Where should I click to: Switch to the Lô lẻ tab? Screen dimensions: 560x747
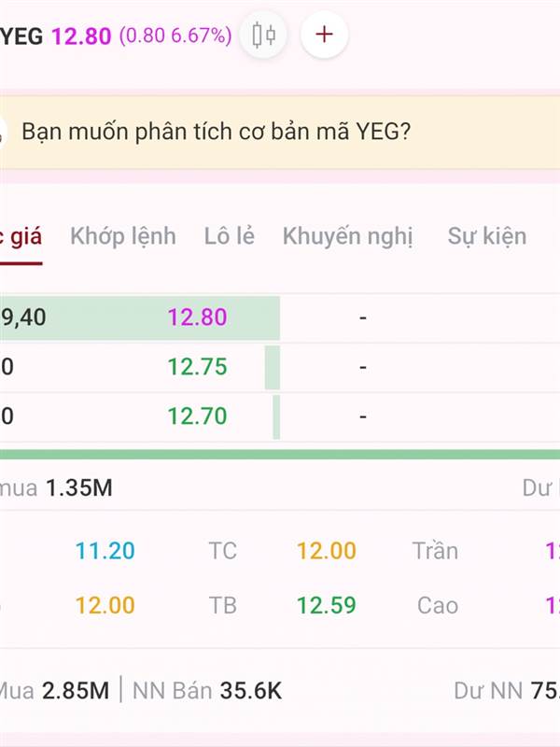tap(230, 236)
